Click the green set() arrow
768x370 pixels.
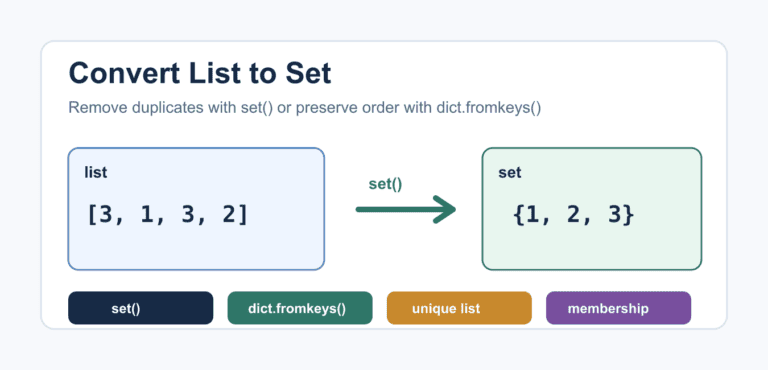406,210
